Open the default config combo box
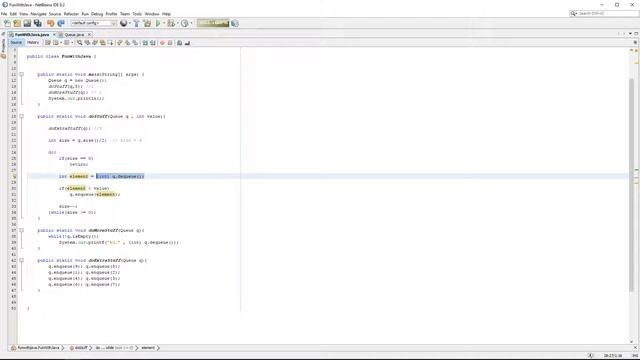The height and width of the screenshot is (360, 640). tap(93, 23)
